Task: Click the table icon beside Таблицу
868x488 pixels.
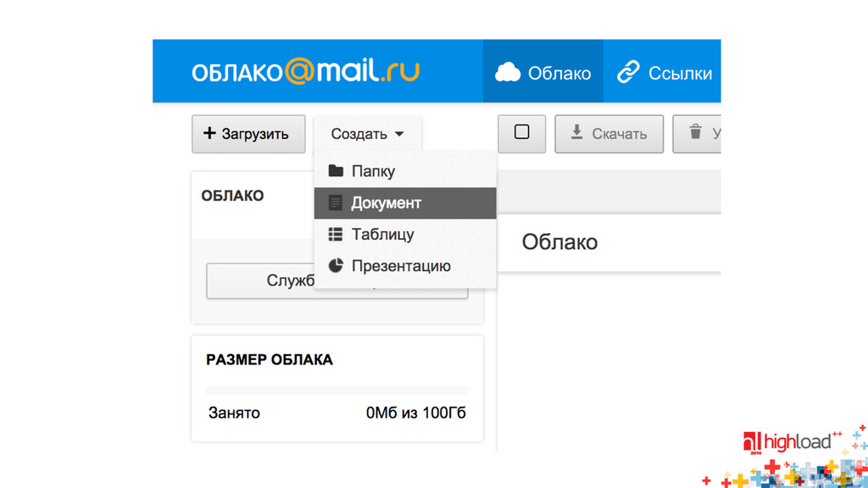Action: (x=336, y=234)
